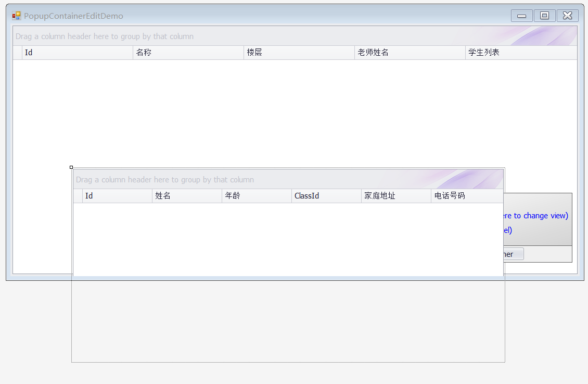The width and height of the screenshot is (588, 384).
Task: Click the row indicator corner of the popup grid
Action: coord(77,195)
